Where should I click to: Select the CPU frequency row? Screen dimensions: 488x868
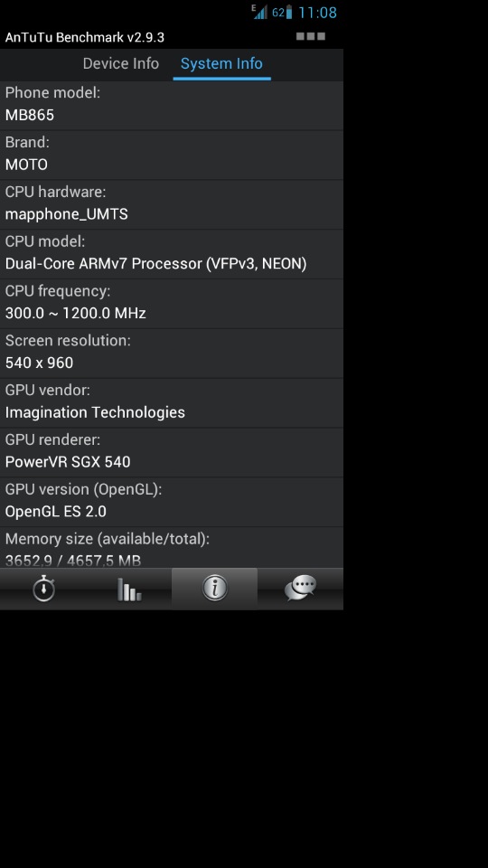click(172, 304)
